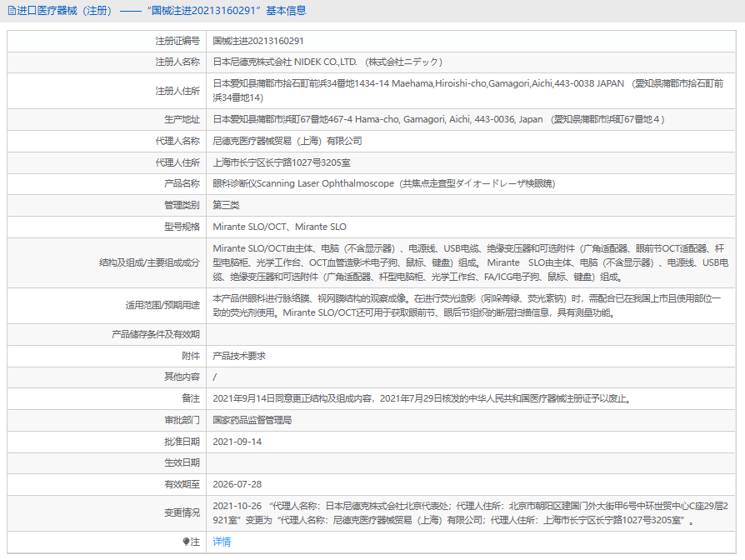Select the 产品名称 Scanning Laser Ophthalmoscope cell
This screenshot has height=560, width=745.
pyautogui.click(x=471, y=183)
